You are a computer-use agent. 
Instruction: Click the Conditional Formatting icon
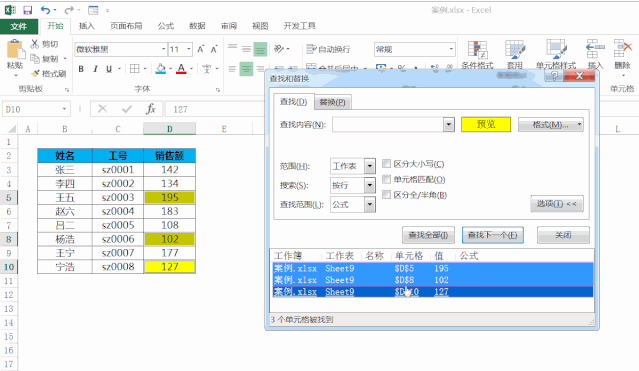477,50
